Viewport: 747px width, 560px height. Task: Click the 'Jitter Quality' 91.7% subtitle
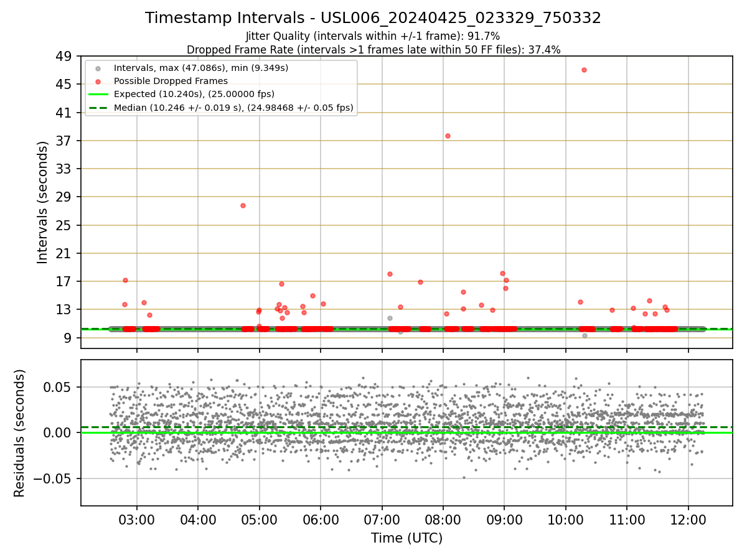374,36
